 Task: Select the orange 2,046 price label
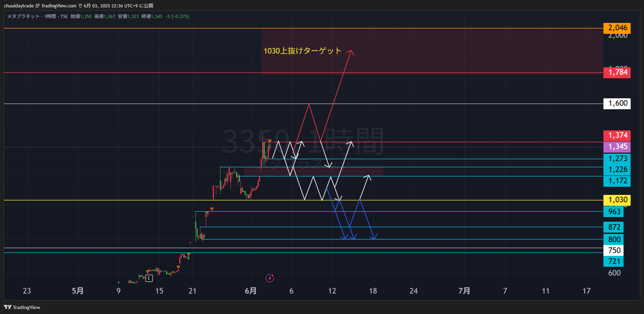pyautogui.click(x=617, y=28)
